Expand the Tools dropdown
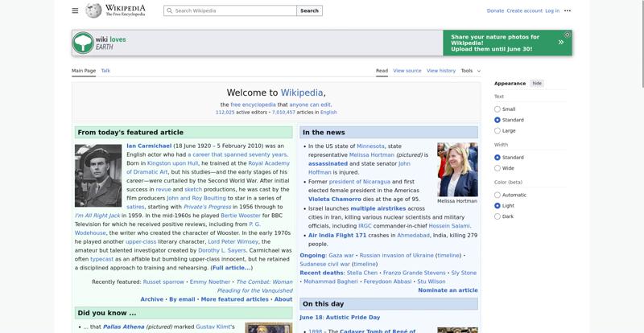This screenshot has width=644, height=333. pyautogui.click(x=470, y=71)
